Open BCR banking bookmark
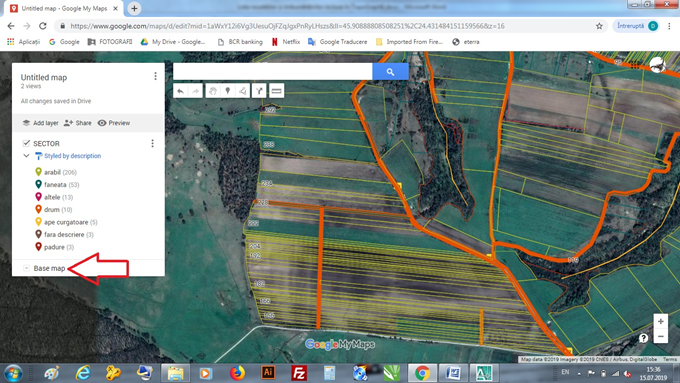680x383 pixels. (240, 42)
